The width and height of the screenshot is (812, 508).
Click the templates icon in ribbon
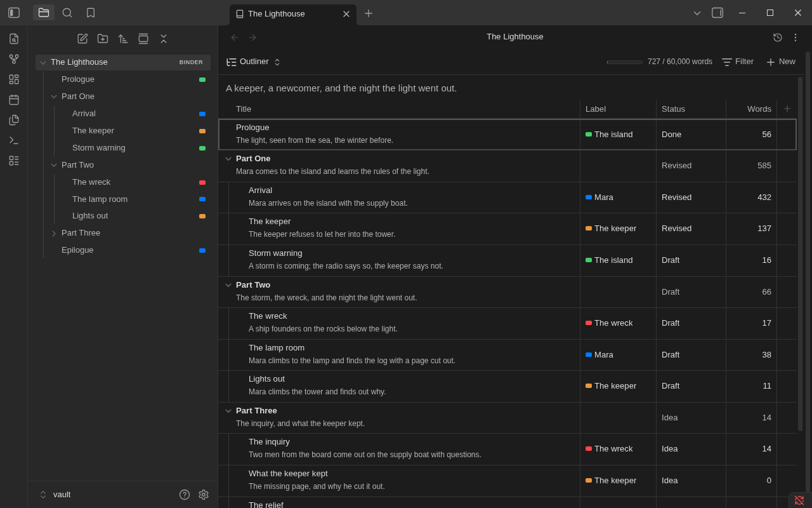(x=14, y=120)
